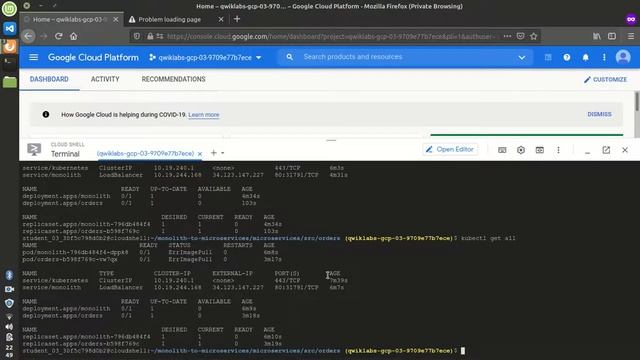640x360 pixels.
Task: Open Visual Studio Code from the dock
Action: [9, 29]
